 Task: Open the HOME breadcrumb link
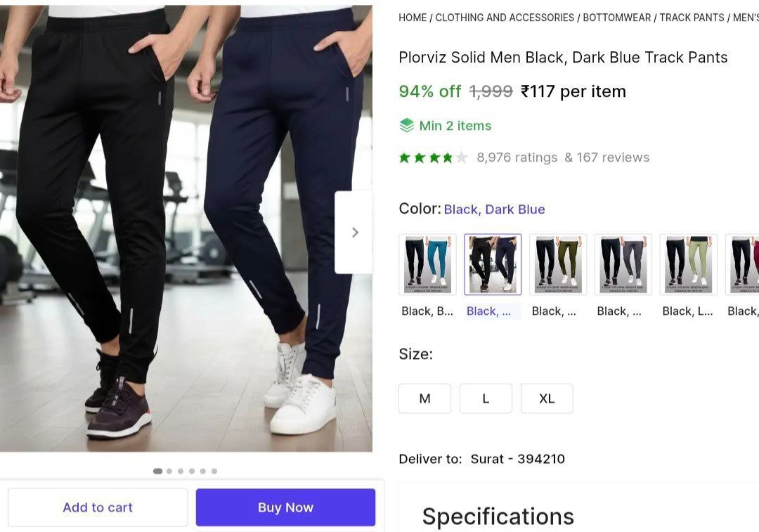click(413, 18)
